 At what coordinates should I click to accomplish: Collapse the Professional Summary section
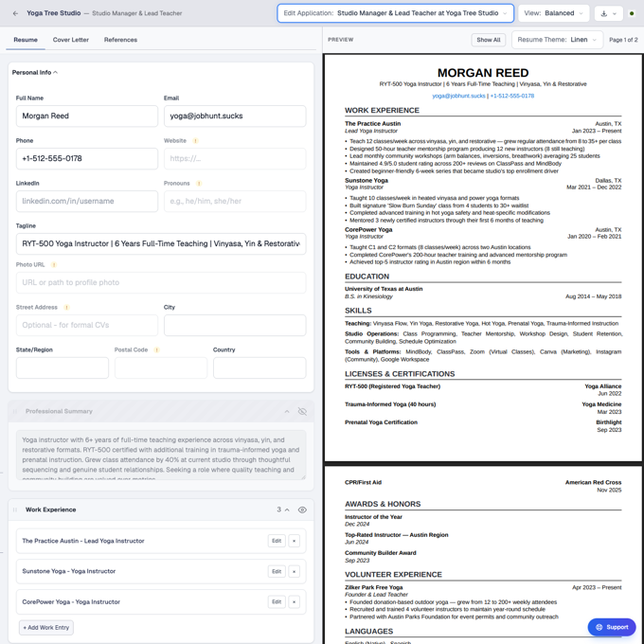(x=287, y=412)
